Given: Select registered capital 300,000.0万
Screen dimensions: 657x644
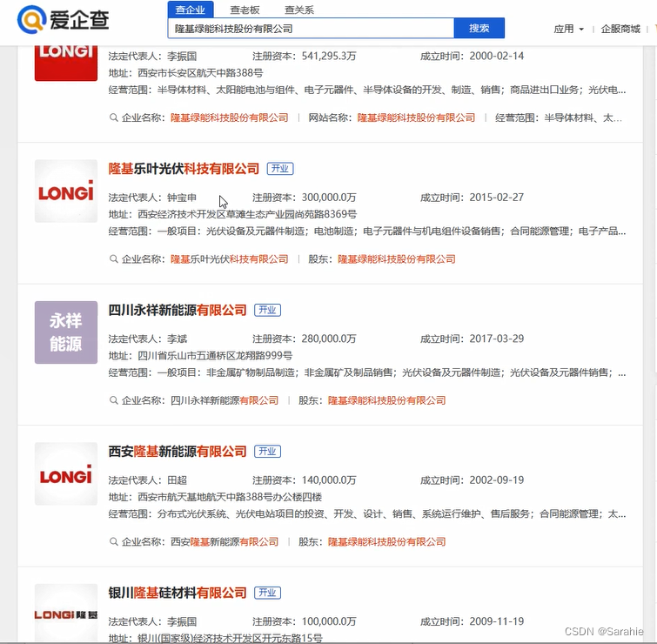Looking at the screenshot, I should [x=329, y=198].
